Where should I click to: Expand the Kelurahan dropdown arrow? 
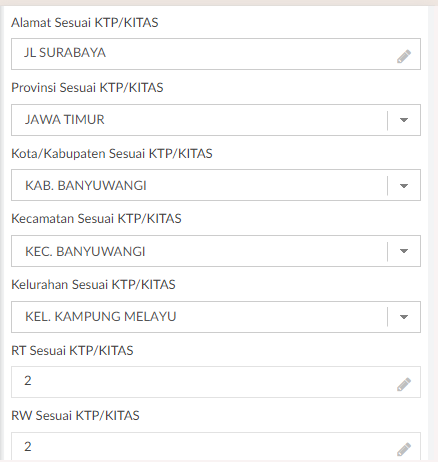click(x=404, y=317)
